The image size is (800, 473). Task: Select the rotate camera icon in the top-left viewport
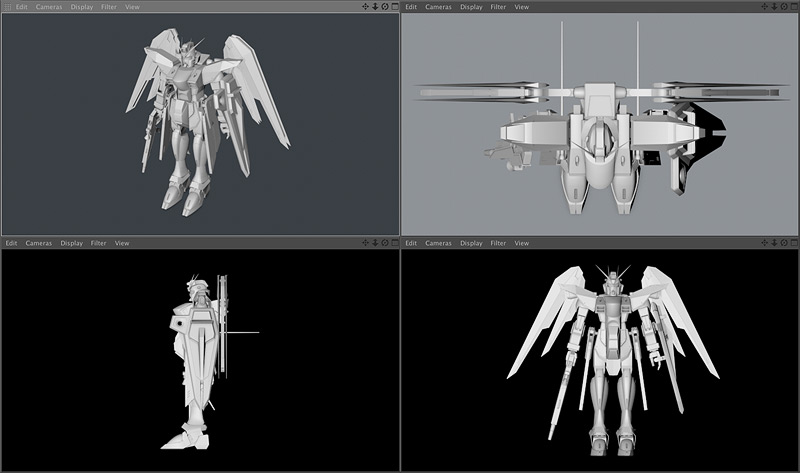[x=385, y=7]
